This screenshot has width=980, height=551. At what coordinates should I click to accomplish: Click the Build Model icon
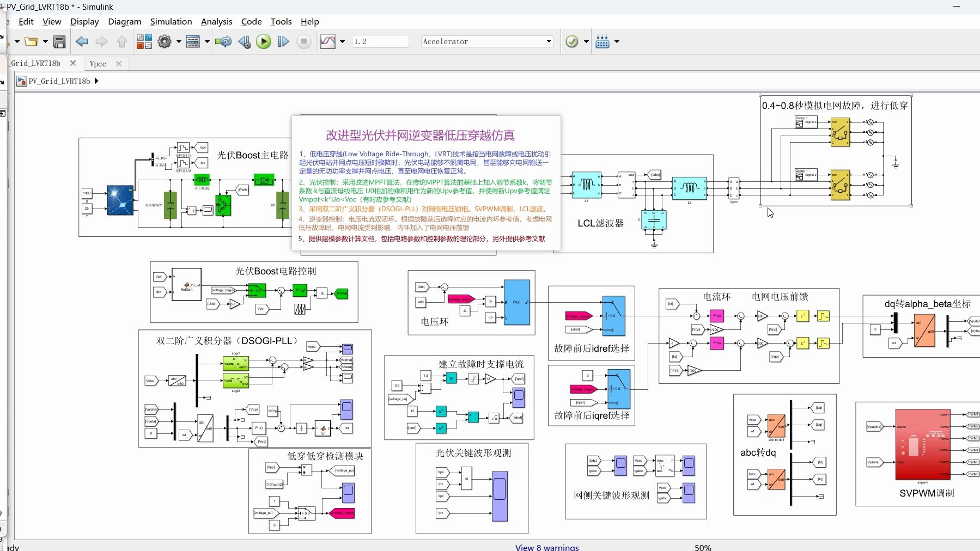(x=602, y=41)
